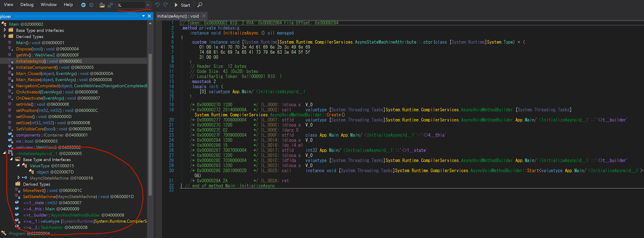Collapse the ValueType @01000015 node

click(x=18, y=166)
